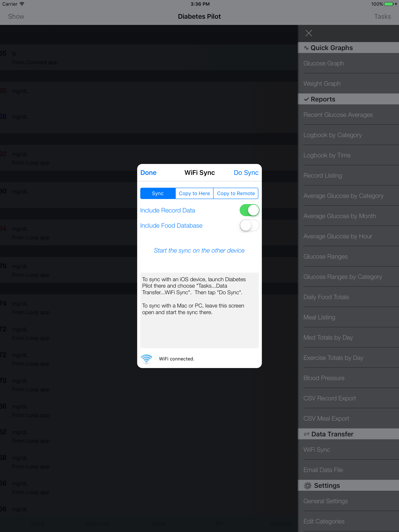Tap the Settings section header
Viewport: 399px width, 532px height.
pyautogui.click(x=348, y=485)
